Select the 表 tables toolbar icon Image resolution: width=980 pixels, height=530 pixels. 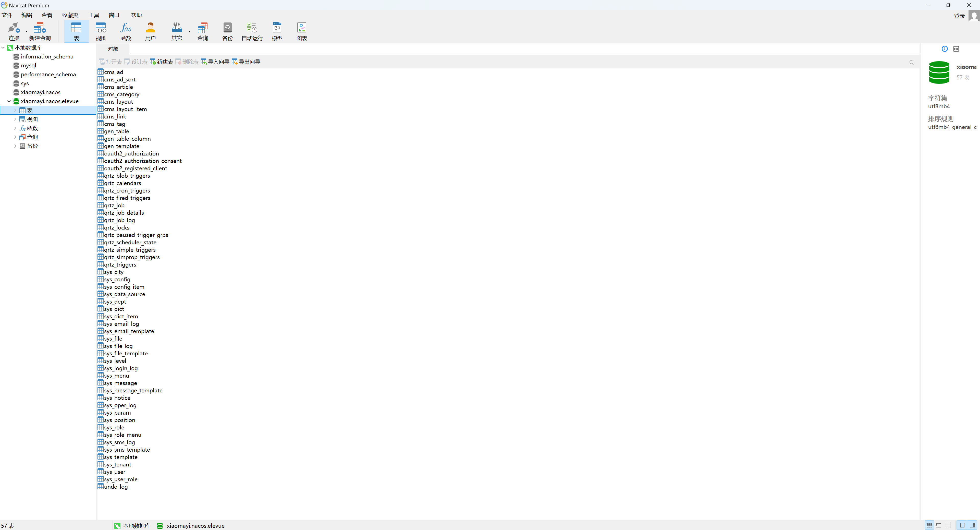[x=76, y=32]
